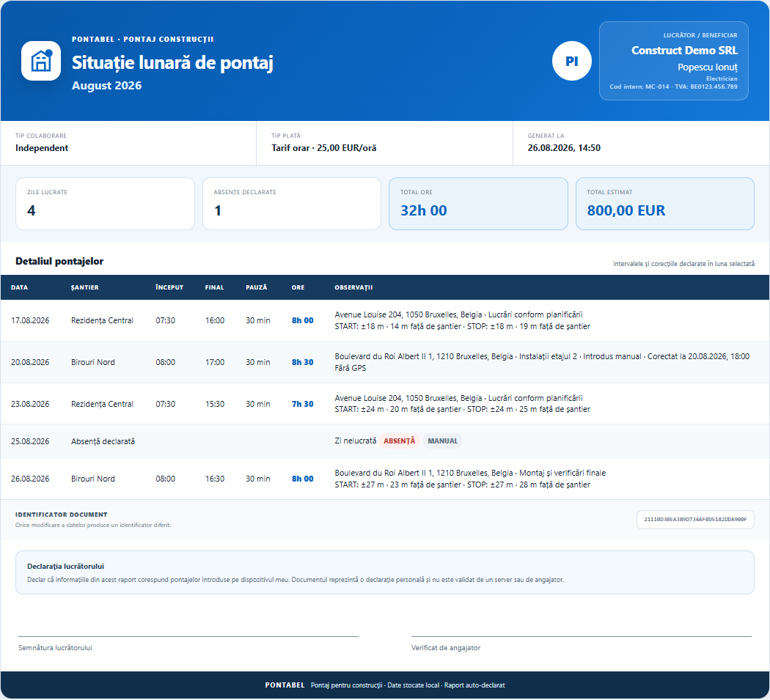Image resolution: width=770 pixels, height=700 pixels.
Task: Click the Semnătura lucrătorului signature line label
Action: coord(55,648)
